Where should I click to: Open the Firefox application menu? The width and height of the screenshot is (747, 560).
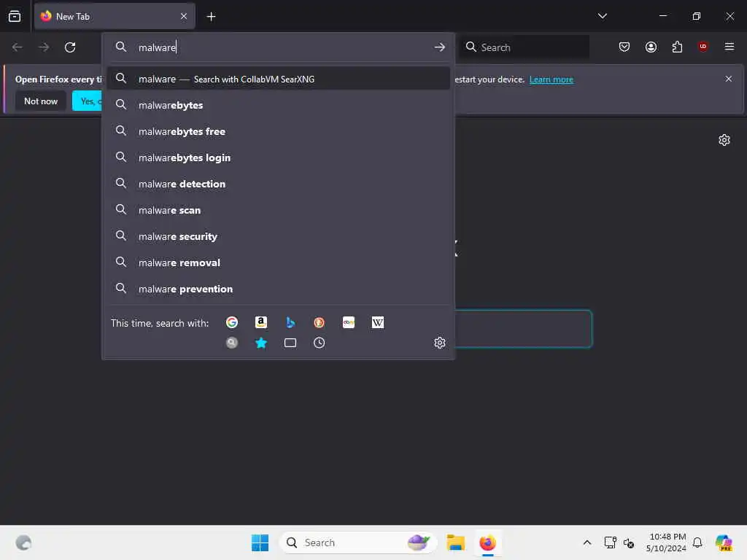click(729, 47)
